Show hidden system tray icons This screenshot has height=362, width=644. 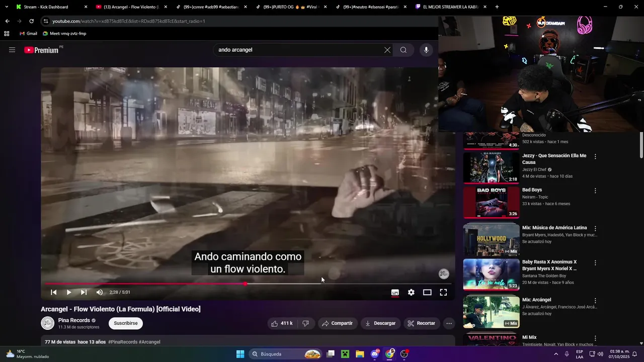click(556, 354)
